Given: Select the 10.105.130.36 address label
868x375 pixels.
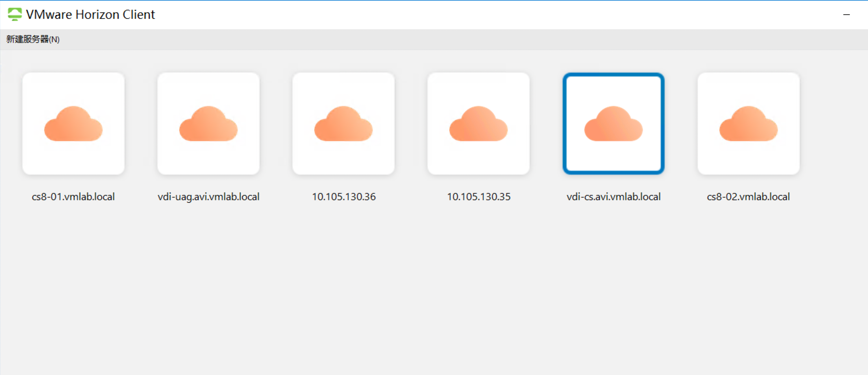Looking at the screenshot, I should tap(343, 197).
